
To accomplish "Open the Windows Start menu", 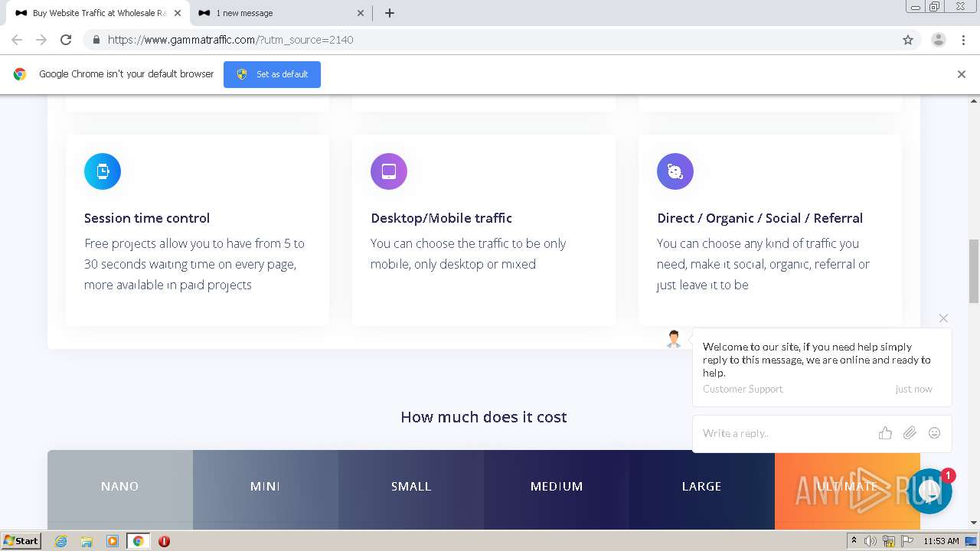I will 21,541.
